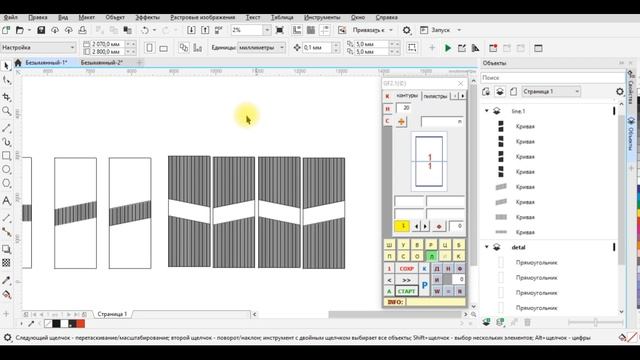Click the СОХР button

click(x=407, y=269)
